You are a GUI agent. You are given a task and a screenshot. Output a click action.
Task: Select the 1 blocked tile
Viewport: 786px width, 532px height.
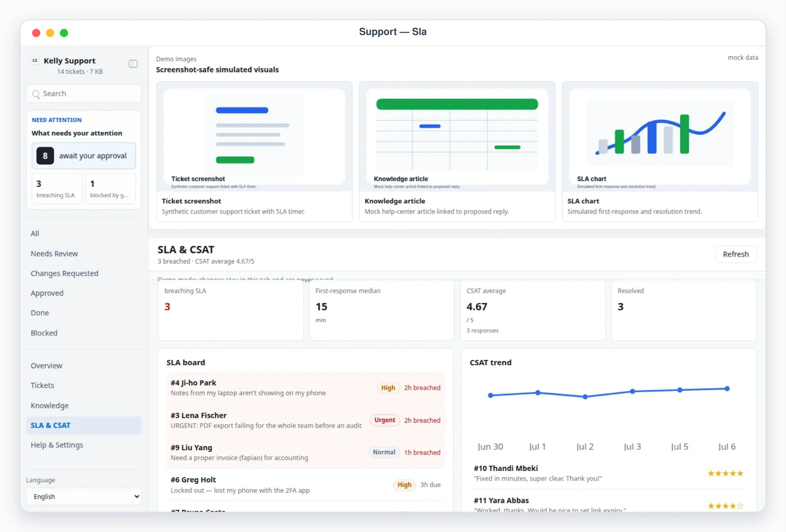pos(110,189)
